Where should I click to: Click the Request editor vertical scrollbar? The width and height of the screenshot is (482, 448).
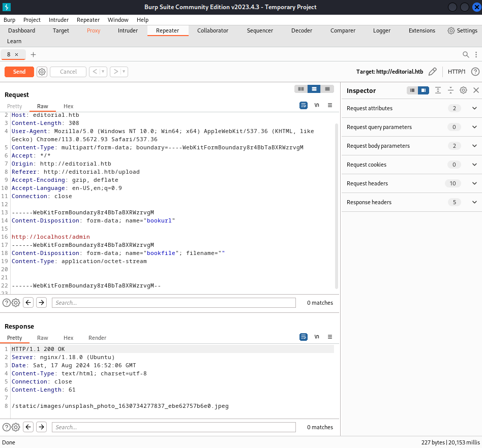(x=336, y=206)
